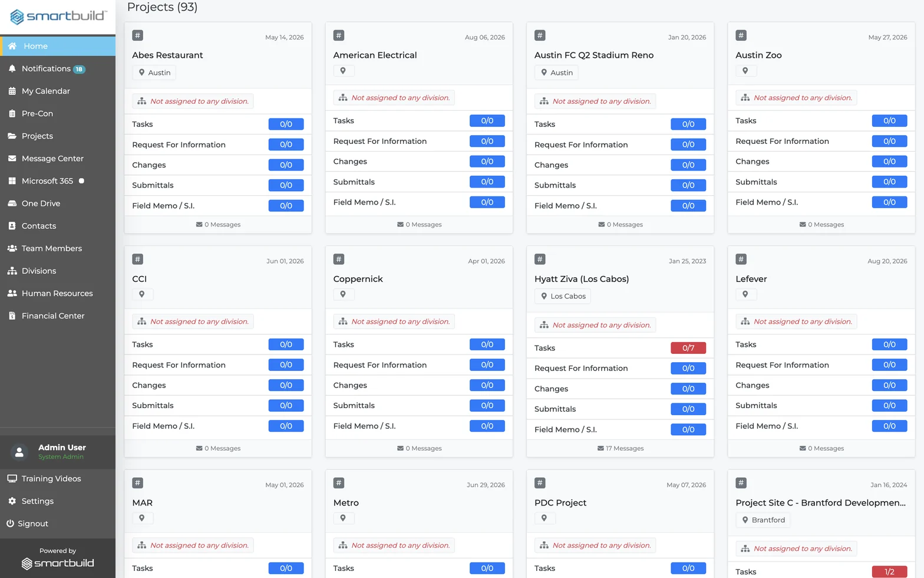Click the hash icon on Metro card
The height and width of the screenshot is (578, 924).
click(339, 483)
